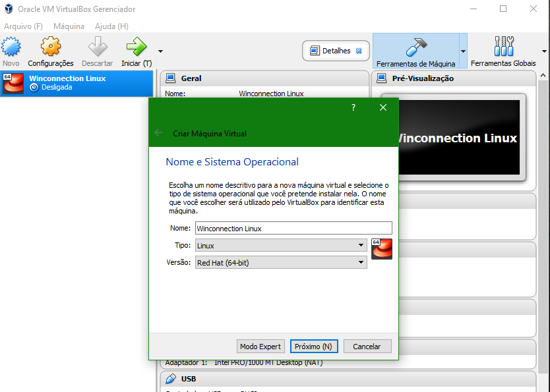
Task: Click the Desligada power state icon
Action: pos(34,88)
